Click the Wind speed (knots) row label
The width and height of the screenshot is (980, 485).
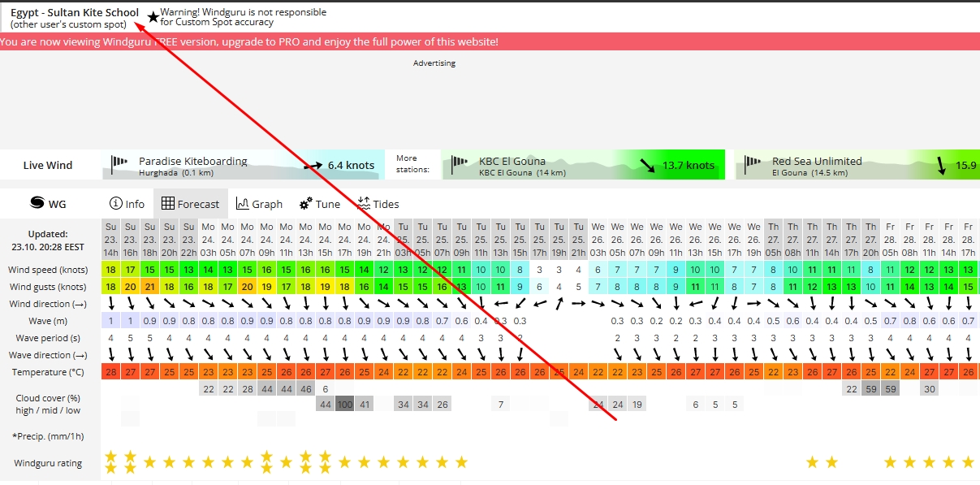coord(48,270)
